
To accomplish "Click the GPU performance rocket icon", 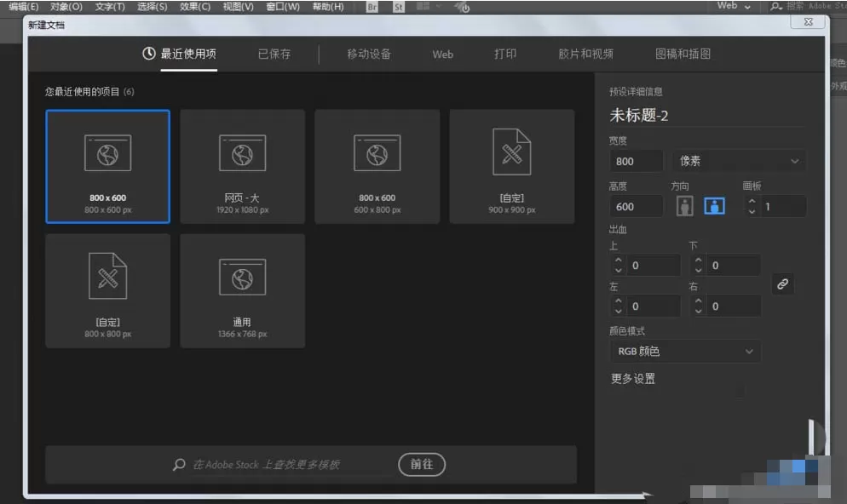I will pos(462,7).
